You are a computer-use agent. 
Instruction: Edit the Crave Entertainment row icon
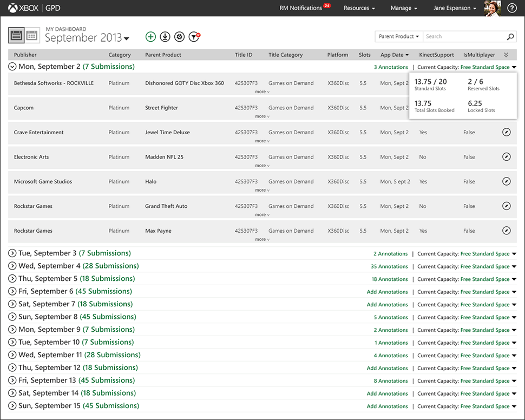pos(507,132)
